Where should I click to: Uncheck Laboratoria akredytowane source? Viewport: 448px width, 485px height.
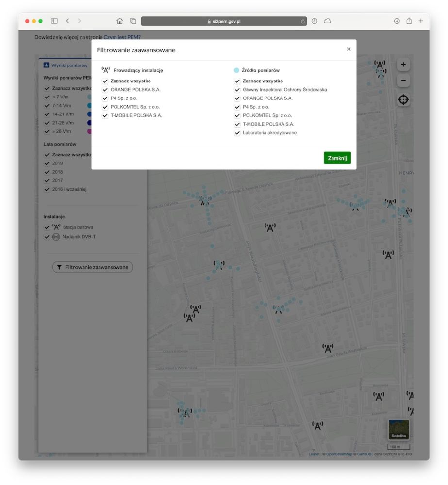[237, 133]
